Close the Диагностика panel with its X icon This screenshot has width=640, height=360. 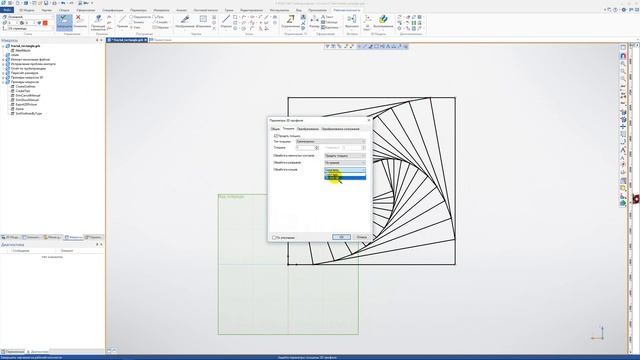click(101, 244)
